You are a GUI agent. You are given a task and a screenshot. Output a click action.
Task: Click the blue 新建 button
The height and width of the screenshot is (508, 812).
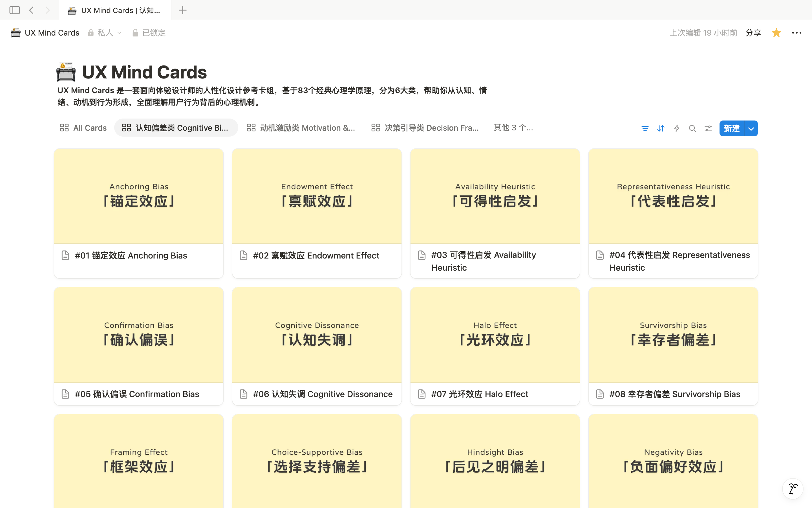(x=731, y=128)
